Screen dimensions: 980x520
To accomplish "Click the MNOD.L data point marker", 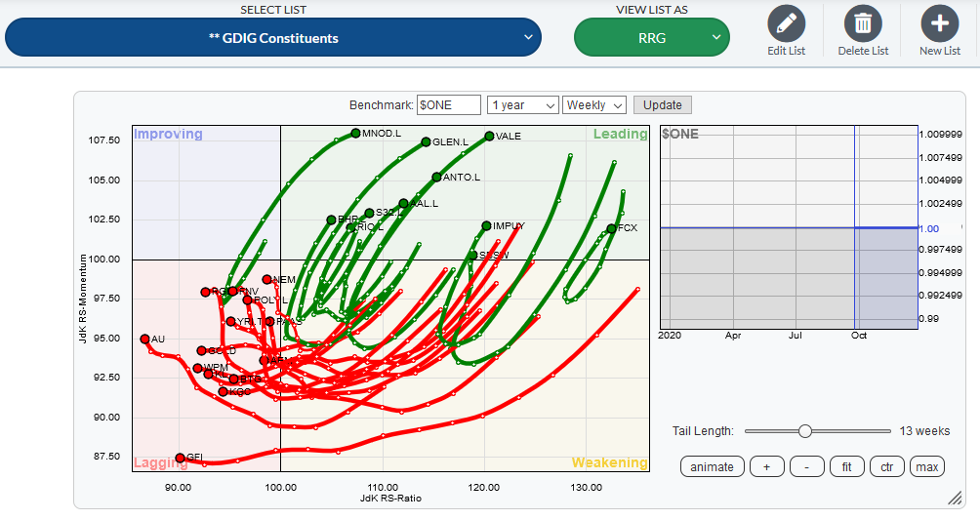I will point(355,133).
